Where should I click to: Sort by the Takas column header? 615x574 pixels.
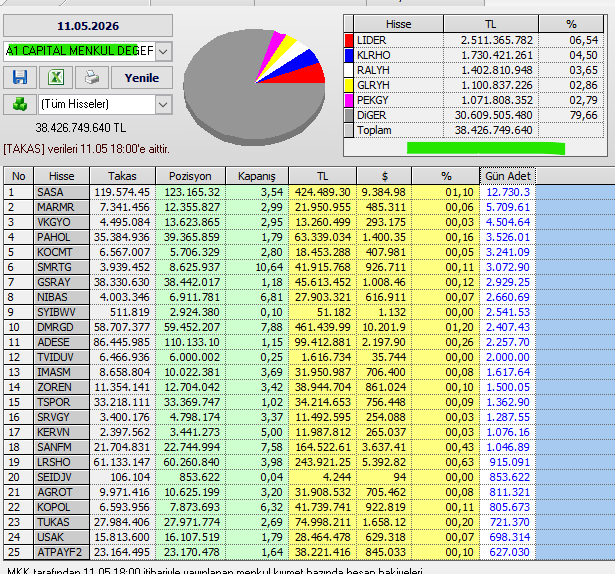[122, 176]
